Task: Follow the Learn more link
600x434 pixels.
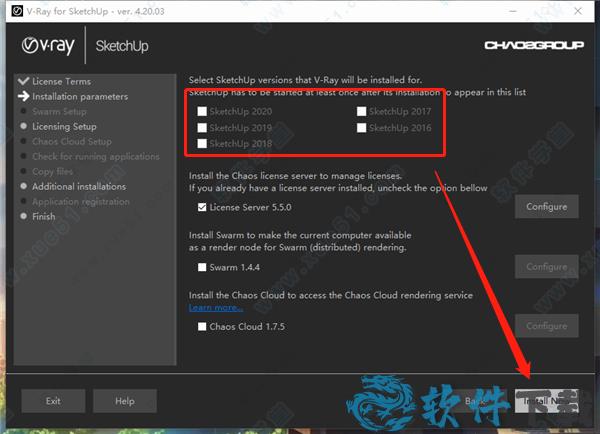Action: tap(216, 307)
